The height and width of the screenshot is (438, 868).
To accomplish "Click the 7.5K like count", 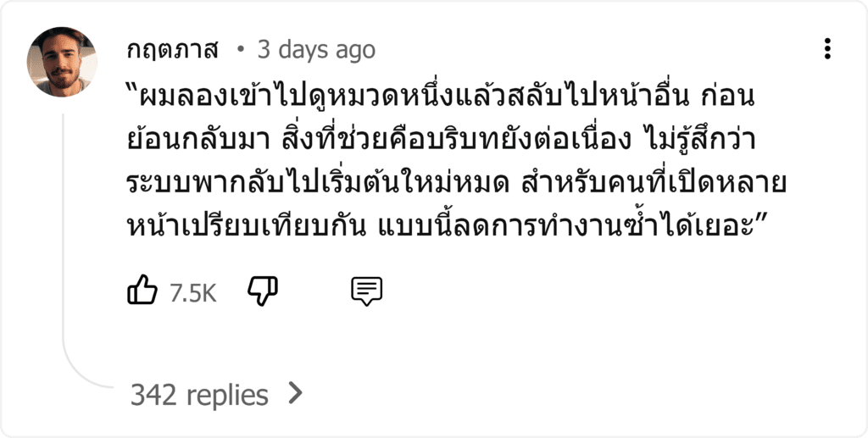I will pos(192,293).
